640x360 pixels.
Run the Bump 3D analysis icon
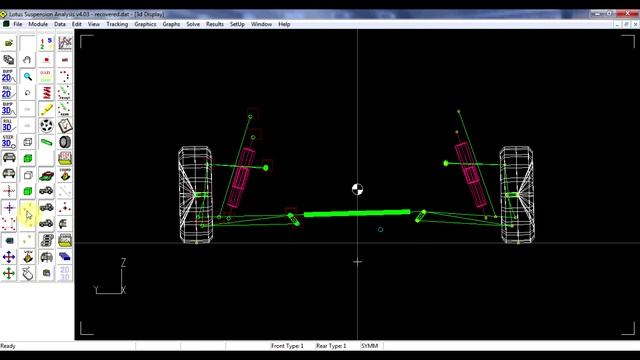(9, 109)
